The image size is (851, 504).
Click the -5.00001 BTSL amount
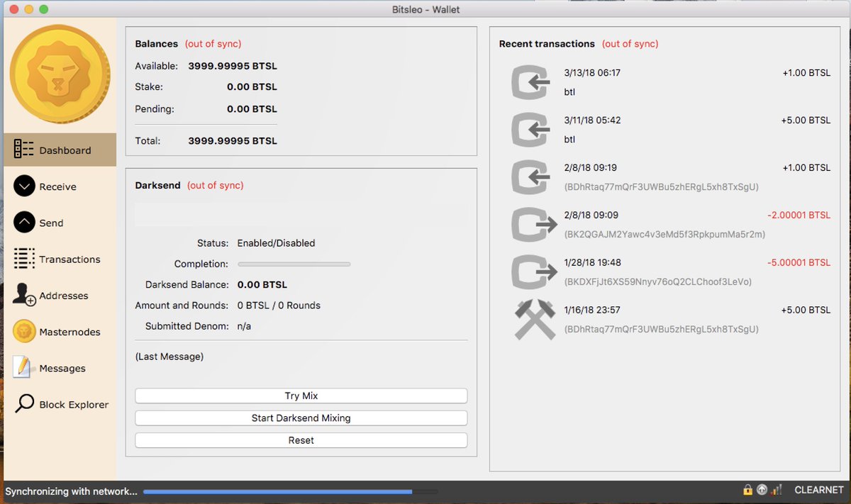(799, 262)
